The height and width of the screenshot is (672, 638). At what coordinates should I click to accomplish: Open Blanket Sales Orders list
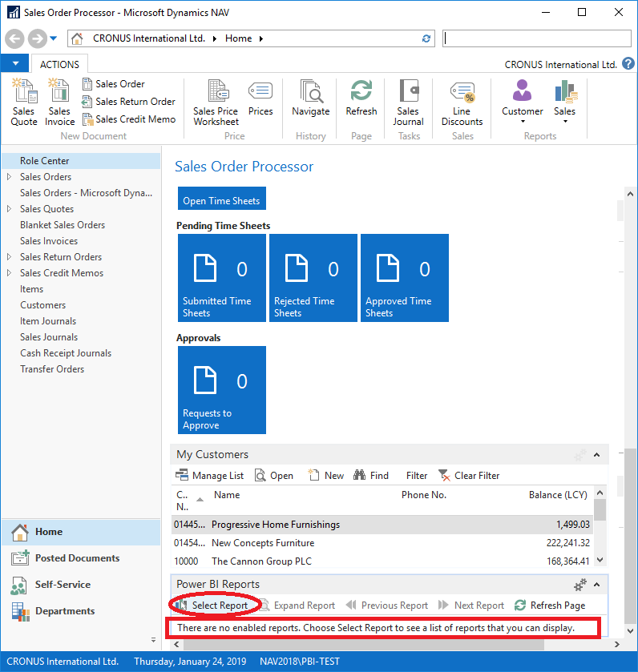(63, 225)
